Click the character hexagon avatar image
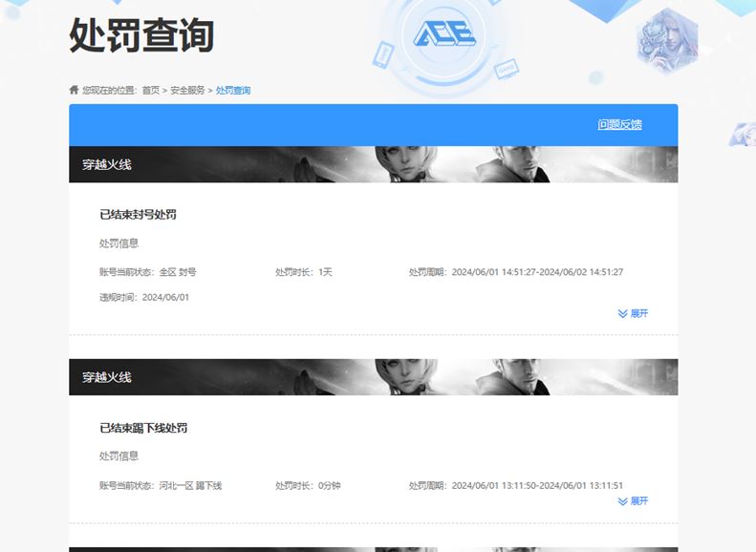This screenshot has height=552, width=756. (668, 41)
